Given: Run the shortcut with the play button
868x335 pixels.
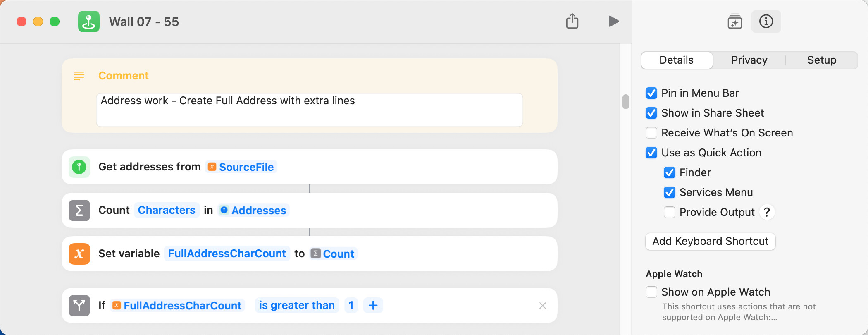Looking at the screenshot, I should pyautogui.click(x=613, y=21).
